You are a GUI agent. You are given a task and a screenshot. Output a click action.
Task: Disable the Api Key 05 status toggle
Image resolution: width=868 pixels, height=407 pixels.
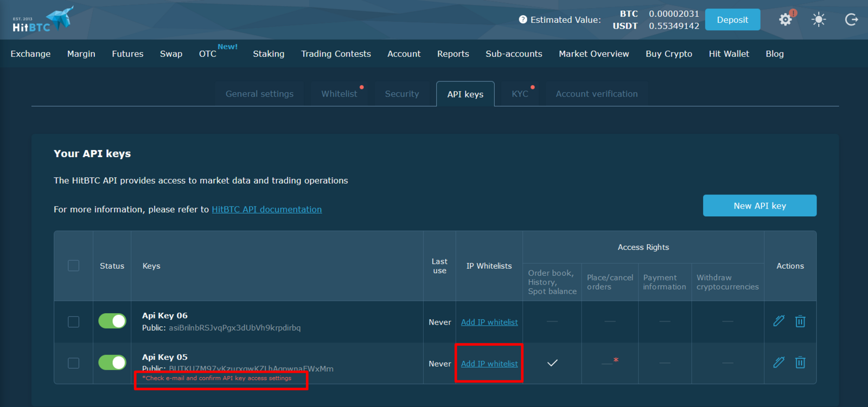(x=112, y=362)
